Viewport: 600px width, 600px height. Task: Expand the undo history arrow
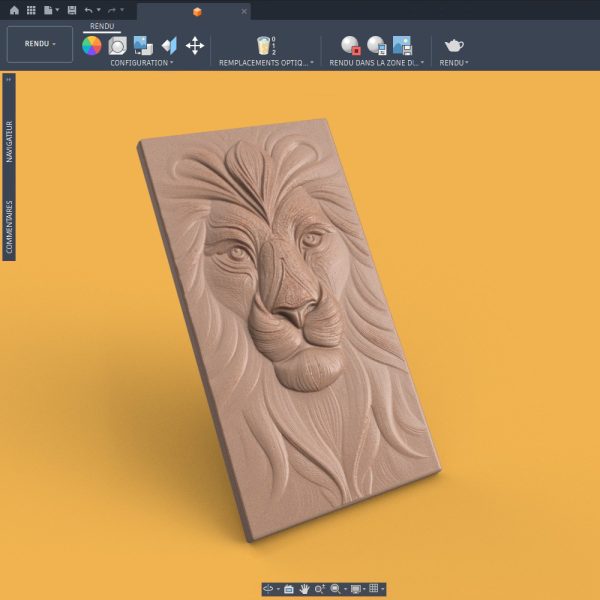[98, 10]
